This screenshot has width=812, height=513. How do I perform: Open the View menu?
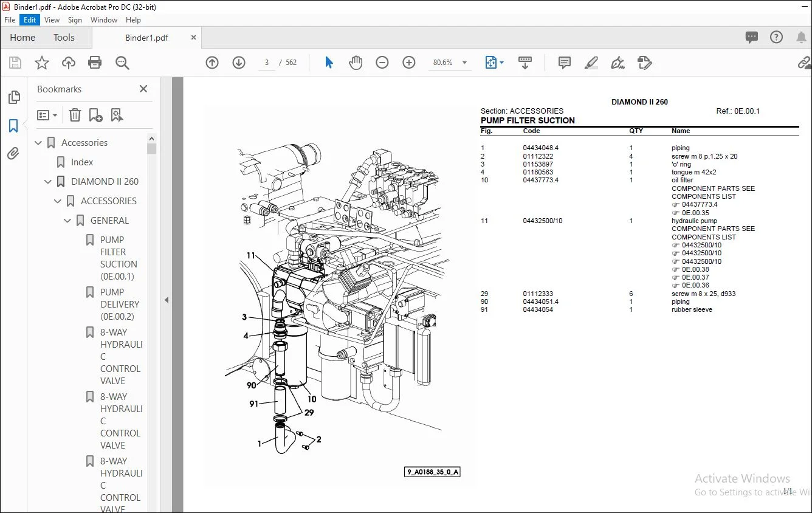(52, 20)
